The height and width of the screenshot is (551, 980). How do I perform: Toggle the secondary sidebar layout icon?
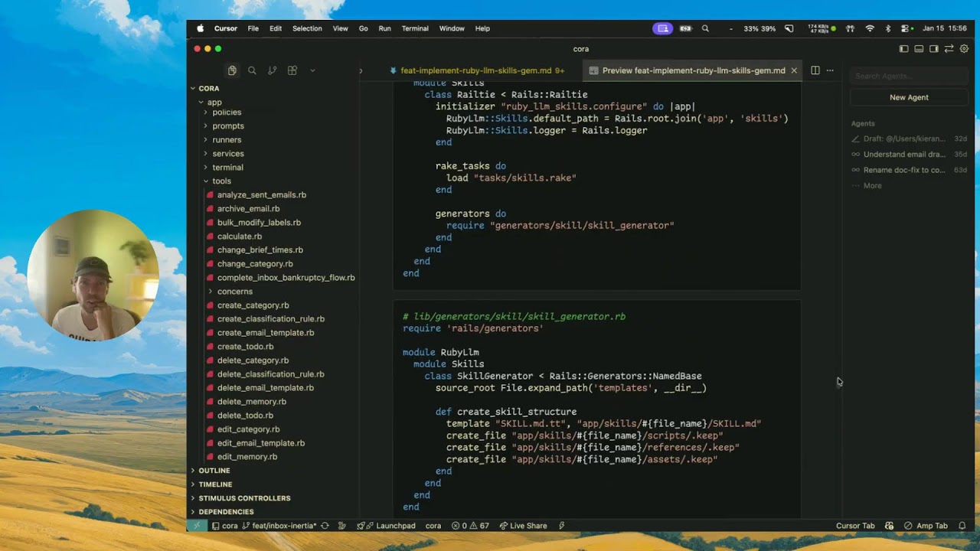[934, 49]
